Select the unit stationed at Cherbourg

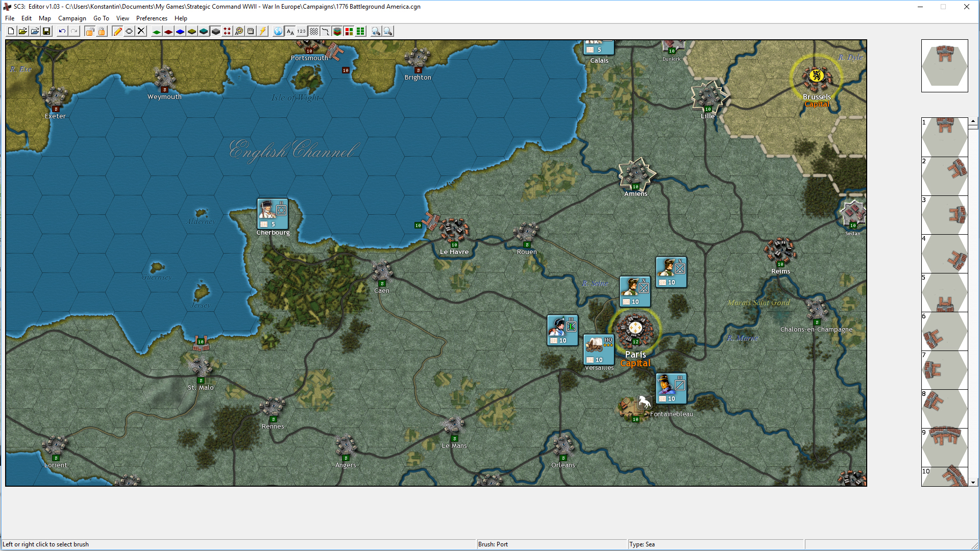pyautogui.click(x=273, y=214)
